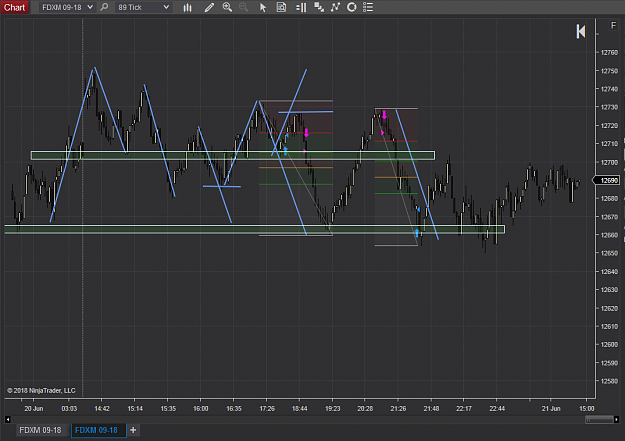Open the properties list icon
Screen dimensions: 625x441
[x=368, y=7]
